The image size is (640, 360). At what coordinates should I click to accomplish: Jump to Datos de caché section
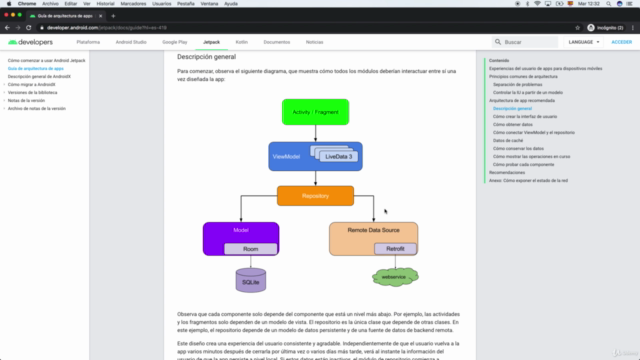[508, 140]
